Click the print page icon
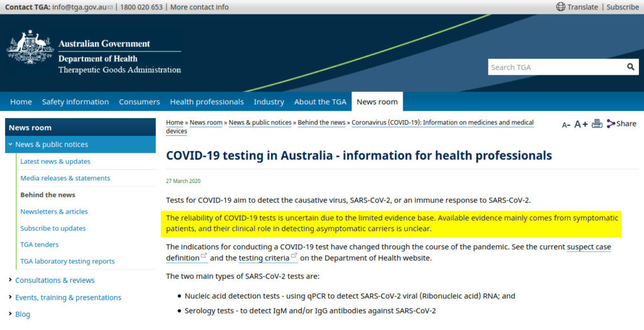 point(597,124)
